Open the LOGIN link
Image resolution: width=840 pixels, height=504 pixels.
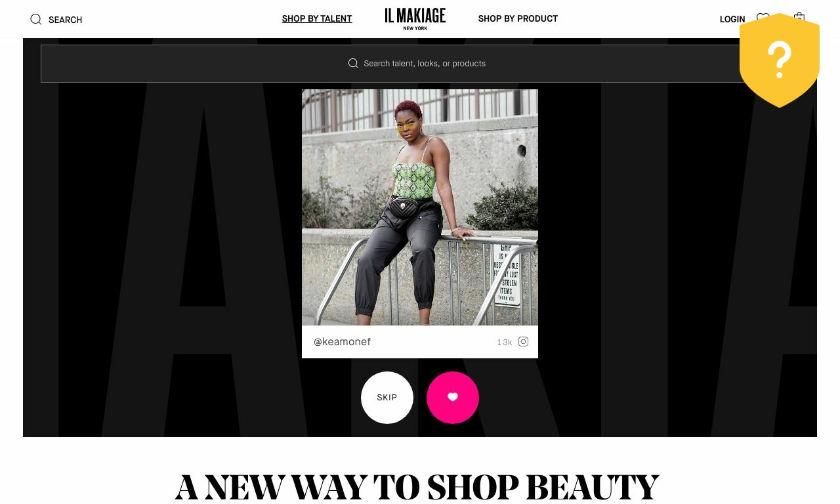point(732,19)
